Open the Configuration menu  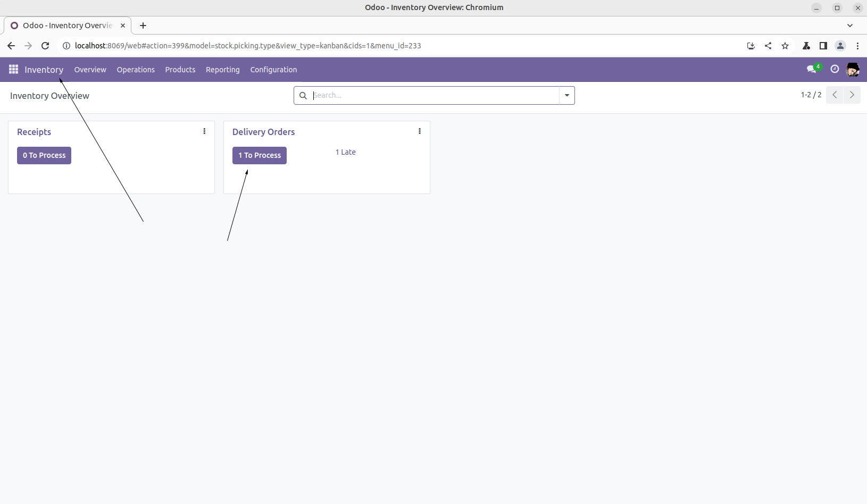click(273, 70)
